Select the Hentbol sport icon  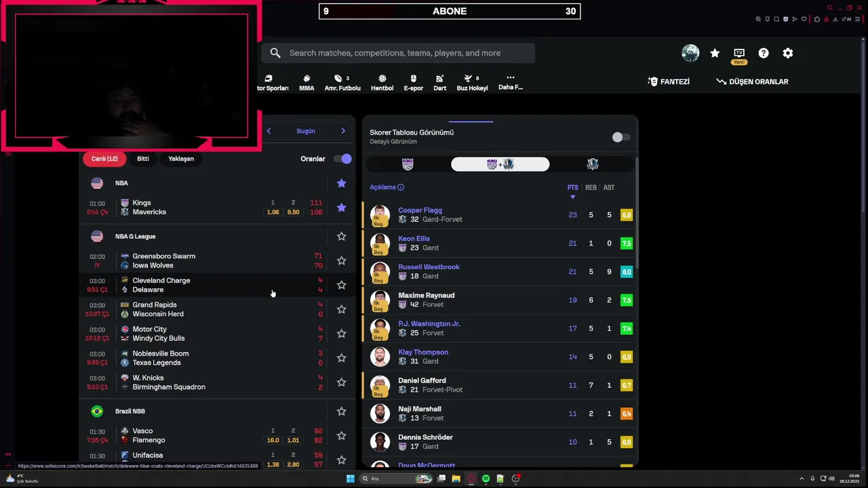pyautogui.click(x=382, y=83)
